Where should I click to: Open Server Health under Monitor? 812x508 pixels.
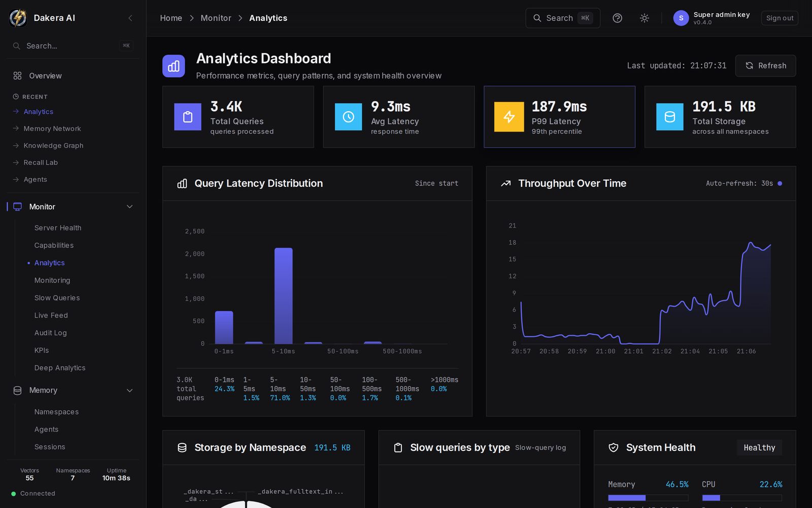point(58,228)
